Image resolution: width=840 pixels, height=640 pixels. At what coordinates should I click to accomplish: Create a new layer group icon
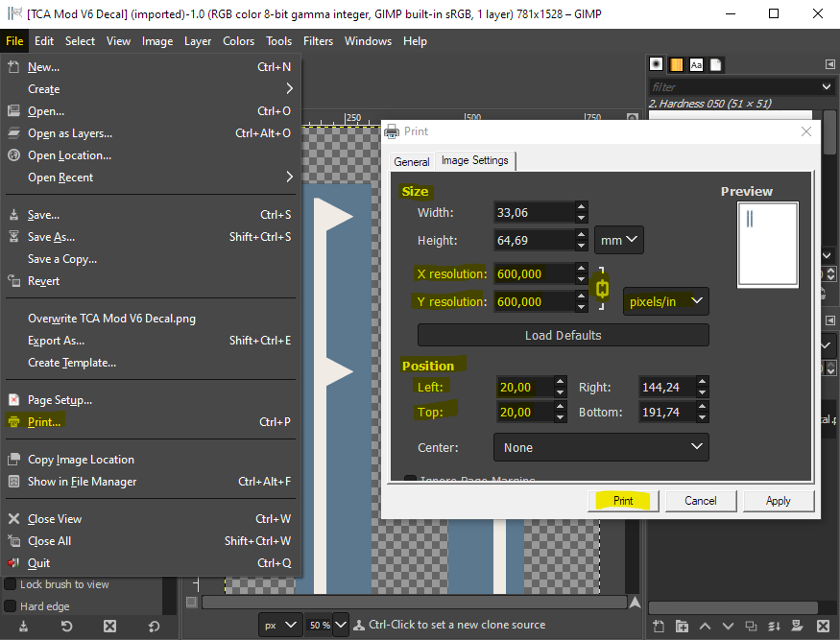click(682, 626)
